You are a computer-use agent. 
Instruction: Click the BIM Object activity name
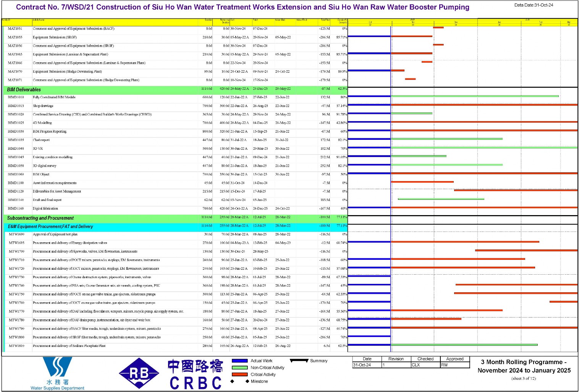[x=41, y=174]
